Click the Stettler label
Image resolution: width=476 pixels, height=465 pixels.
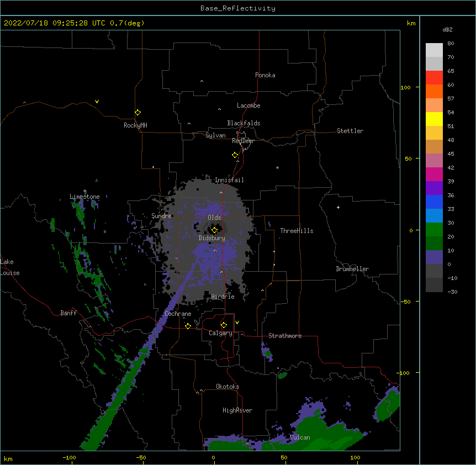coord(350,131)
